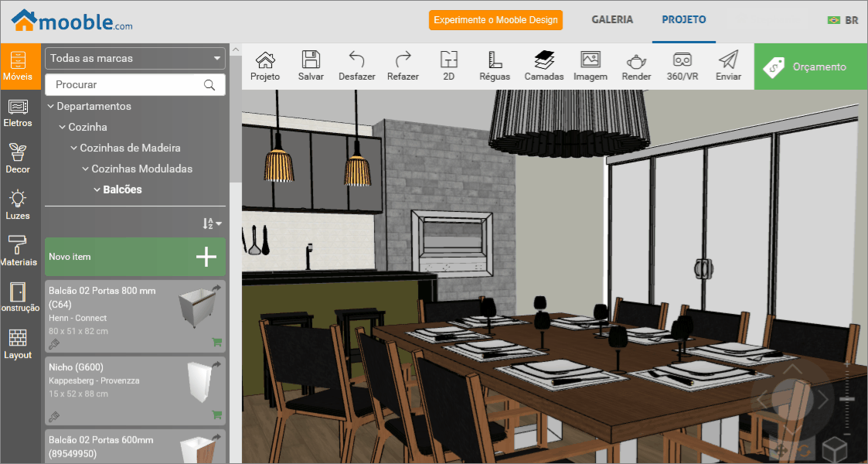The height and width of the screenshot is (464, 868).
Task: Save project with the Salvar icon
Action: click(x=311, y=67)
